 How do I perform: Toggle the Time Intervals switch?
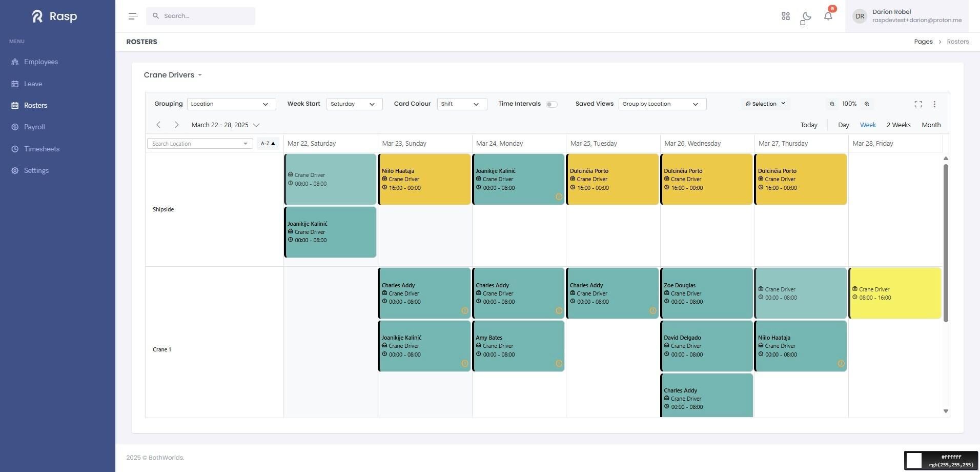click(552, 104)
